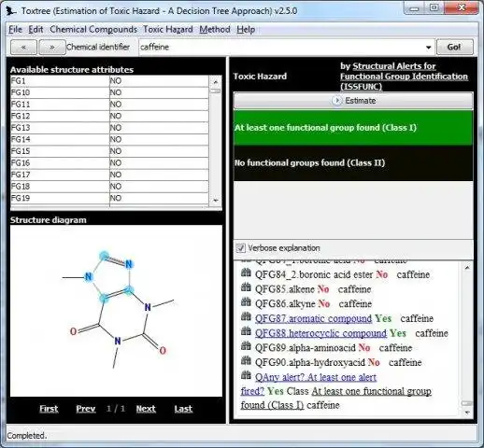Click the tree icon next to QAny alert
Screen dimensions: 484x448
pyautogui.click(x=246, y=375)
